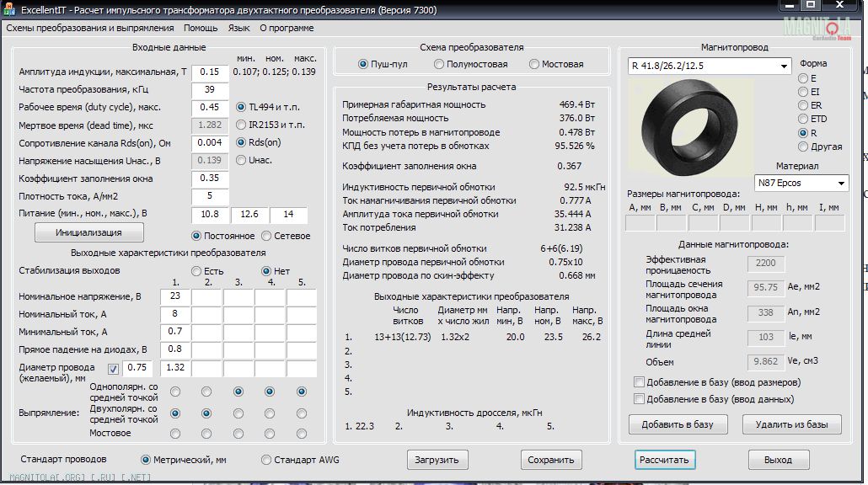This screenshot has width=868, height=485.
Task: Click the ExcellentIT application icon in title bar
Action: (x=9, y=9)
